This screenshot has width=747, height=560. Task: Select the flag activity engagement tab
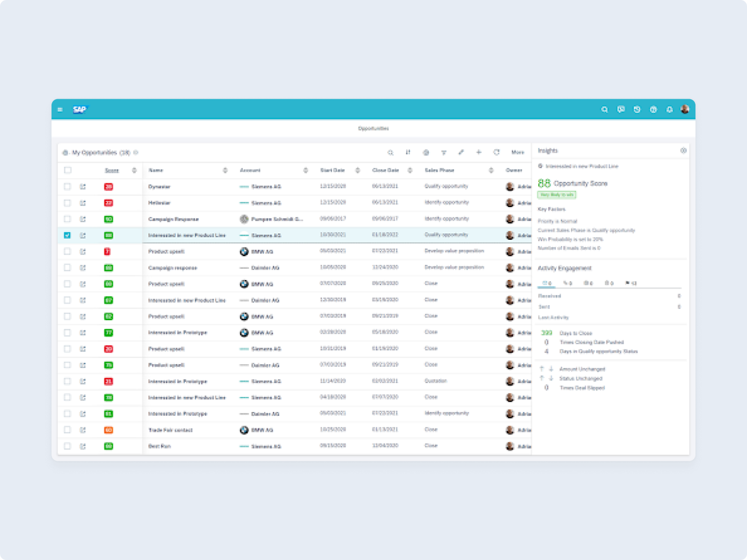coord(631,283)
